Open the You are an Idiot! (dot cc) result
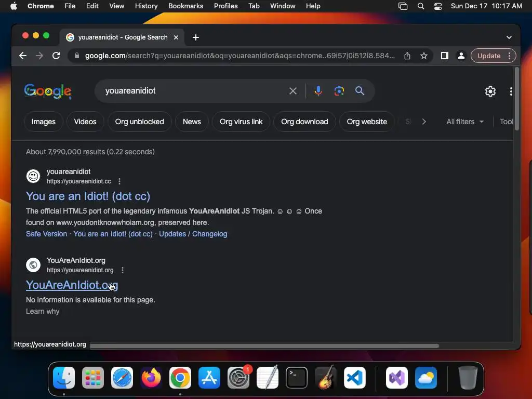Viewport: 532px width, 399px height. click(88, 196)
